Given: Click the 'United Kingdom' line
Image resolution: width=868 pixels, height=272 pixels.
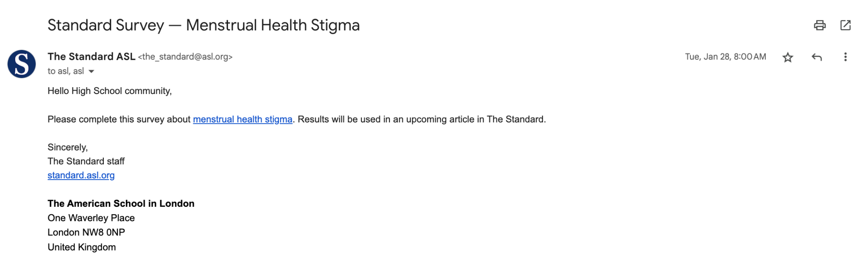Looking at the screenshot, I should tap(81, 247).
